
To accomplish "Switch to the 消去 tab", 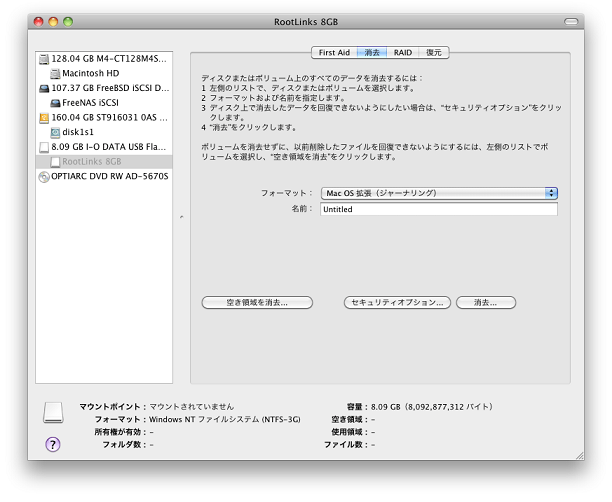I will tap(372, 53).
